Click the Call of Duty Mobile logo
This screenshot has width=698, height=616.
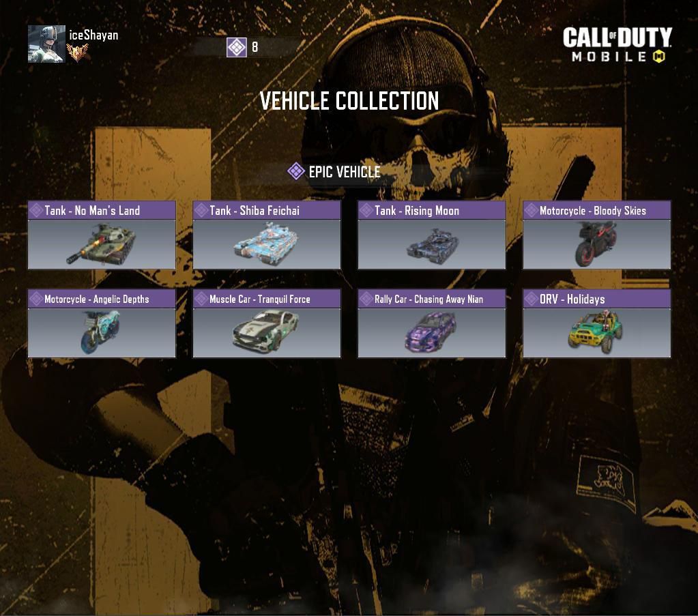tap(617, 44)
